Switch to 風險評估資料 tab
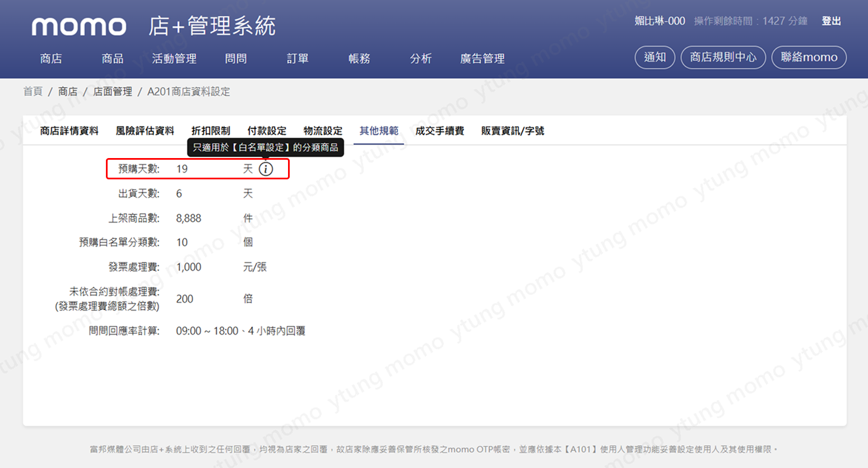This screenshot has height=468, width=868. 145,131
